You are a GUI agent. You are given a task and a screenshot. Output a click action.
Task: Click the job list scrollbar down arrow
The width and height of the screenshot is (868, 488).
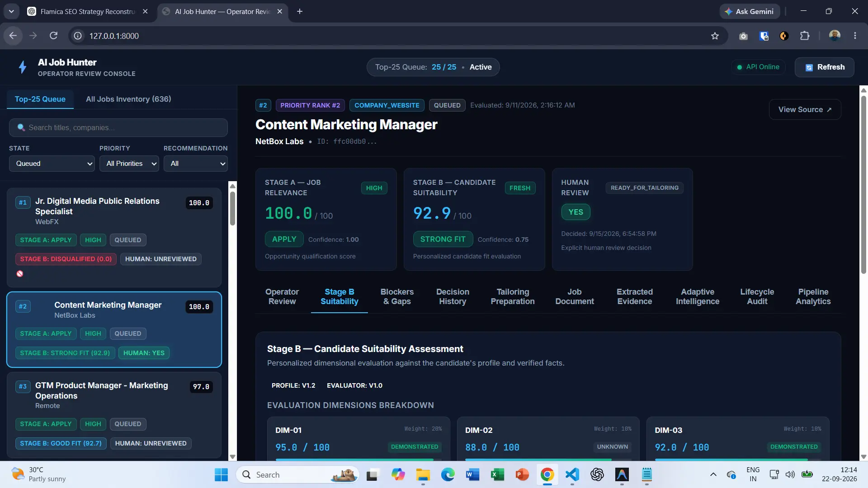pyautogui.click(x=232, y=457)
